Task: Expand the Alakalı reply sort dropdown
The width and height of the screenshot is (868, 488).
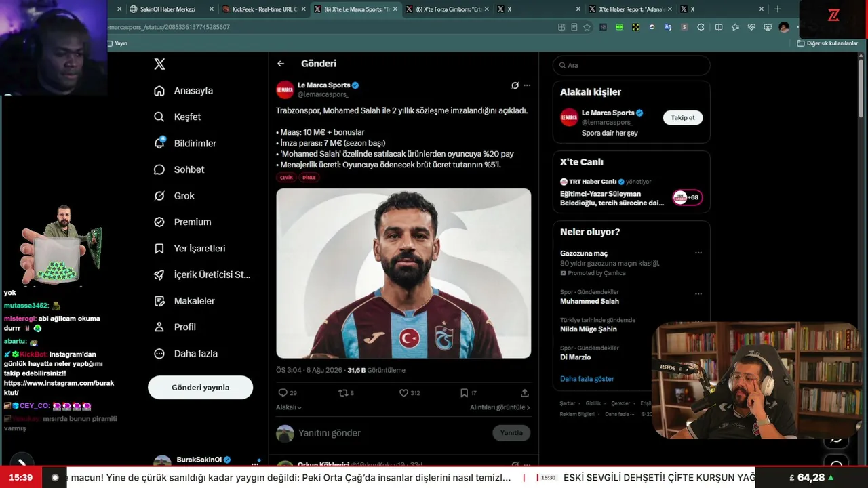Action: click(x=289, y=407)
